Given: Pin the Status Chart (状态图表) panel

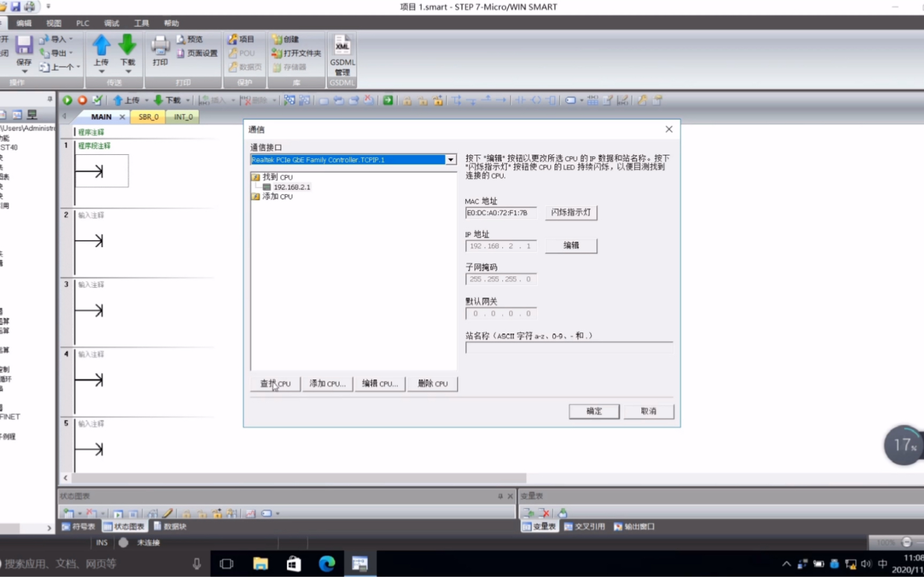Looking at the screenshot, I should (x=500, y=496).
